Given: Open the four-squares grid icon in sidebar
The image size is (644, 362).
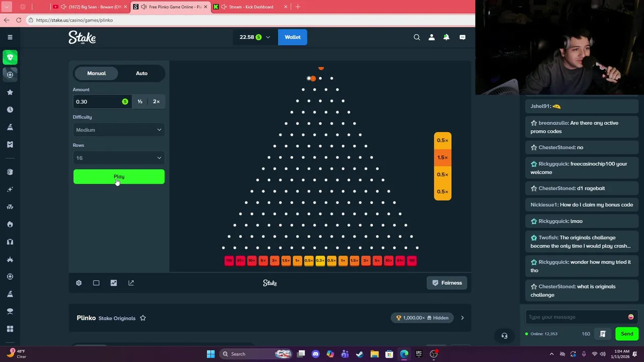Looking at the screenshot, I should coord(10,329).
